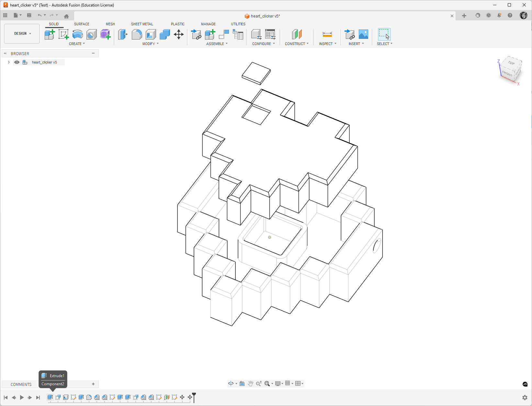The width and height of the screenshot is (532, 406).
Task: Select the Pan hand tool
Action: tap(250, 383)
